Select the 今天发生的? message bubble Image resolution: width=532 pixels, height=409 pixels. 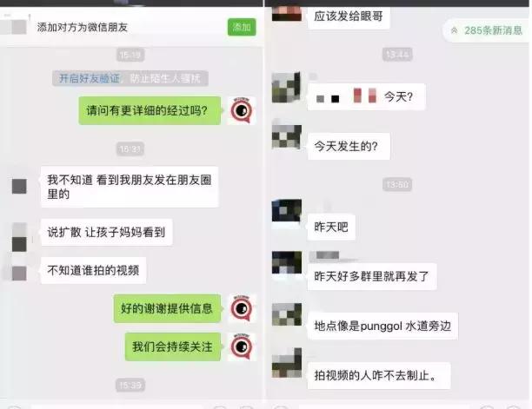tap(349, 147)
